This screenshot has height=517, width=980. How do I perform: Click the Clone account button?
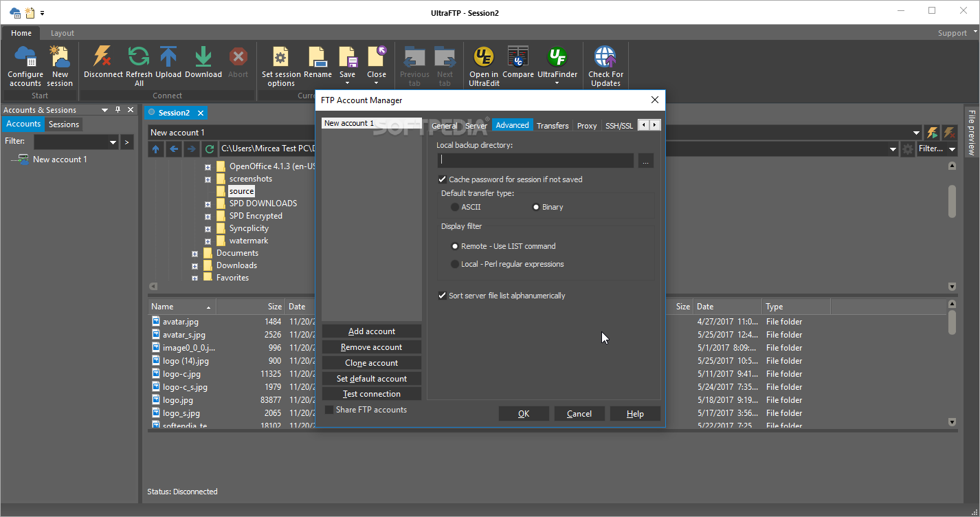click(x=372, y=363)
